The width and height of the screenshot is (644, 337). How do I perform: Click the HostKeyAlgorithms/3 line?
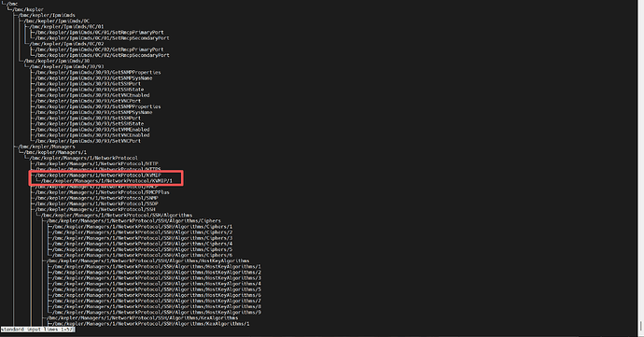(x=157, y=278)
